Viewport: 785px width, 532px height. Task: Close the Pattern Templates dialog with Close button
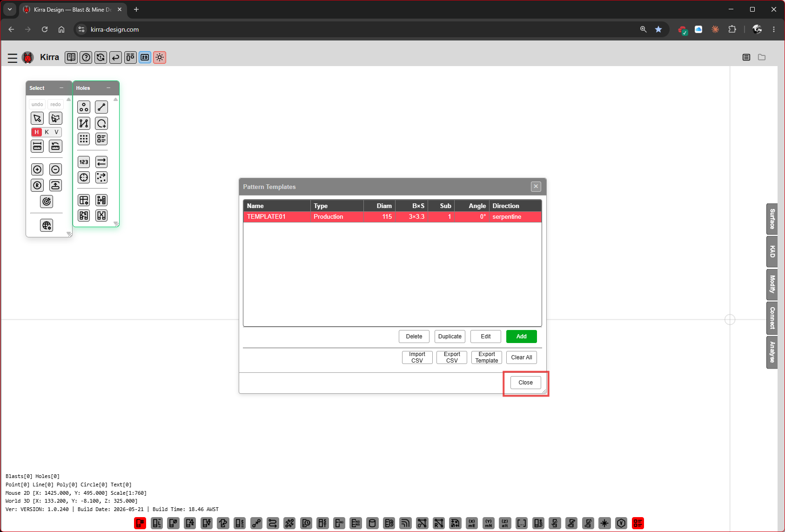tap(526, 383)
